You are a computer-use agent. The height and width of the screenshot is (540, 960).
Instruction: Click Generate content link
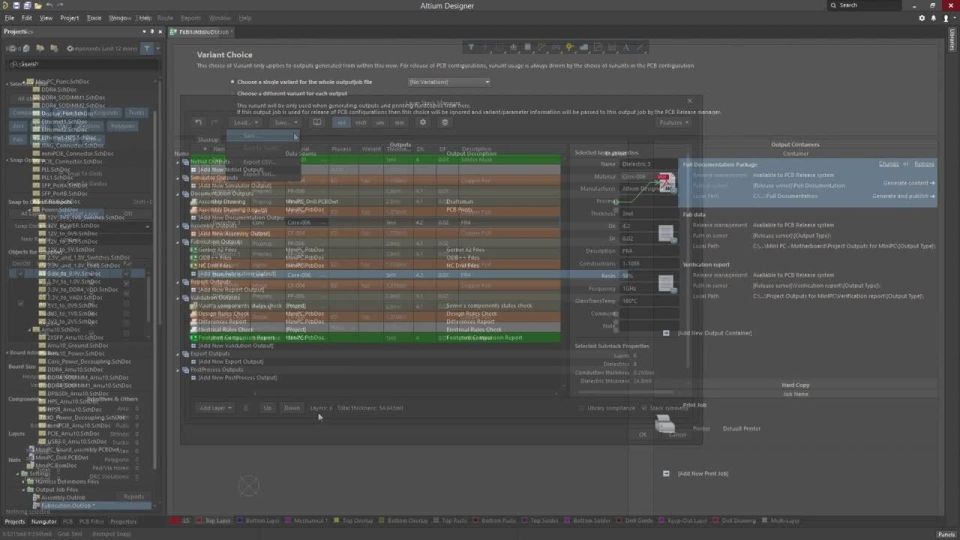909,183
